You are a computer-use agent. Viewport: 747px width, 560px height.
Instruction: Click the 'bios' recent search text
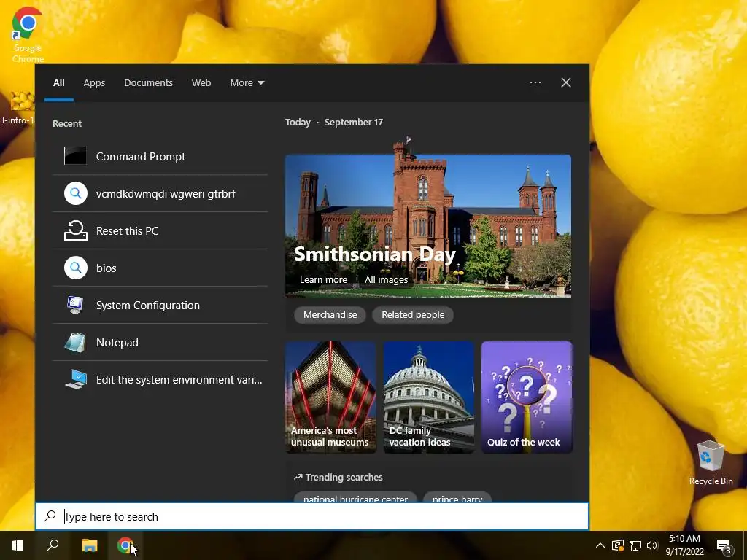(106, 268)
